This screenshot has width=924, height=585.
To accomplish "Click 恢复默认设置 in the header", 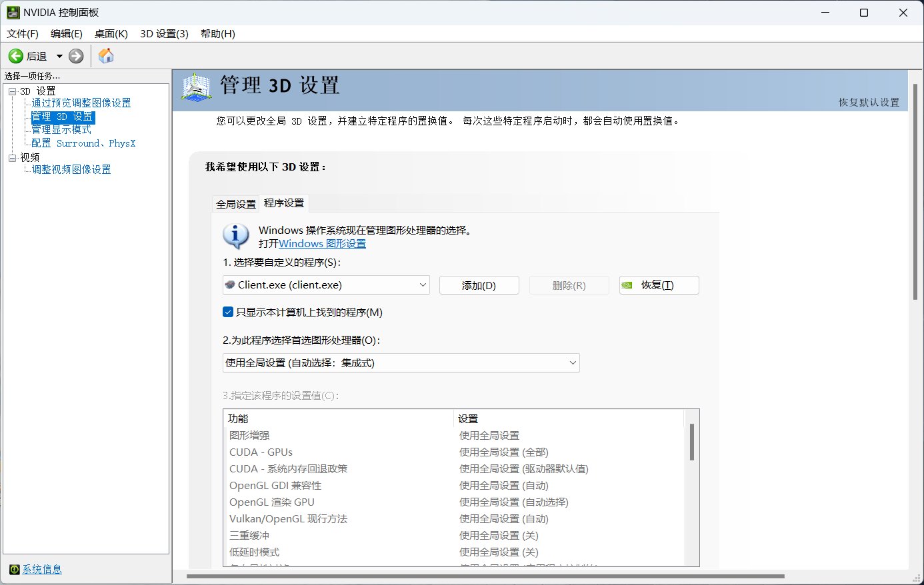I will click(869, 103).
